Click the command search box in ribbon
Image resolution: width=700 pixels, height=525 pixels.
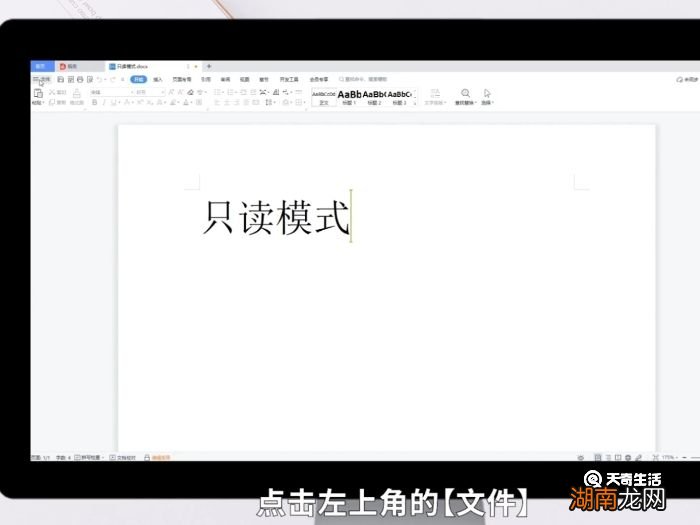(363, 79)
